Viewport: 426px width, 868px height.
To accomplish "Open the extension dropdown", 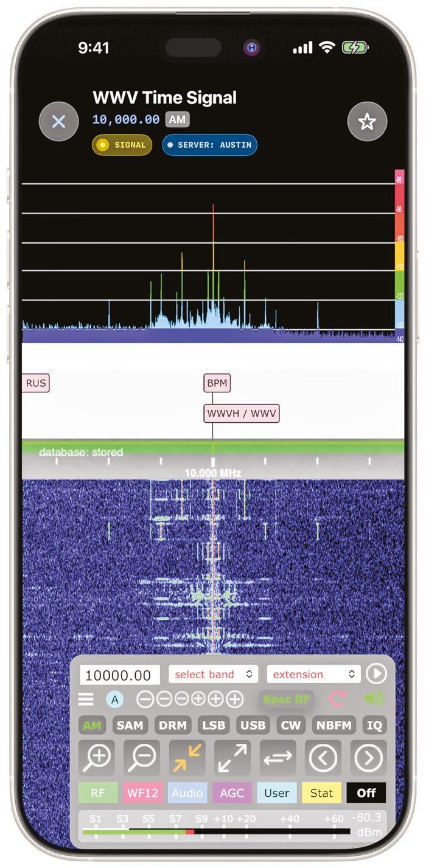I will coord(313,674).
